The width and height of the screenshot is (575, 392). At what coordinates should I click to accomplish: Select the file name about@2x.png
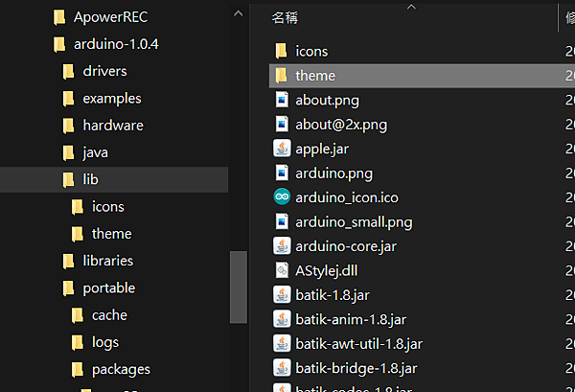(341, 125)
